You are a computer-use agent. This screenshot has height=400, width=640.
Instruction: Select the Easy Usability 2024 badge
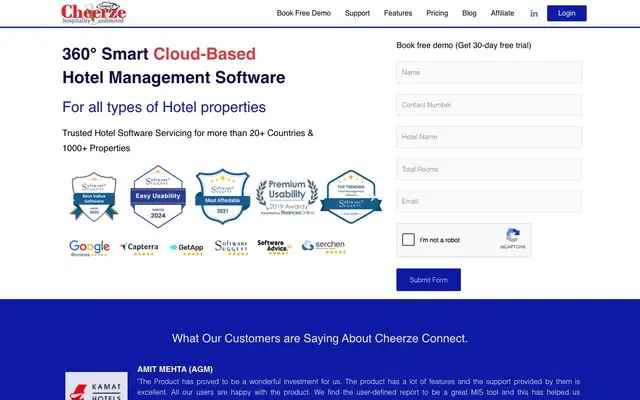coord(158,196)
